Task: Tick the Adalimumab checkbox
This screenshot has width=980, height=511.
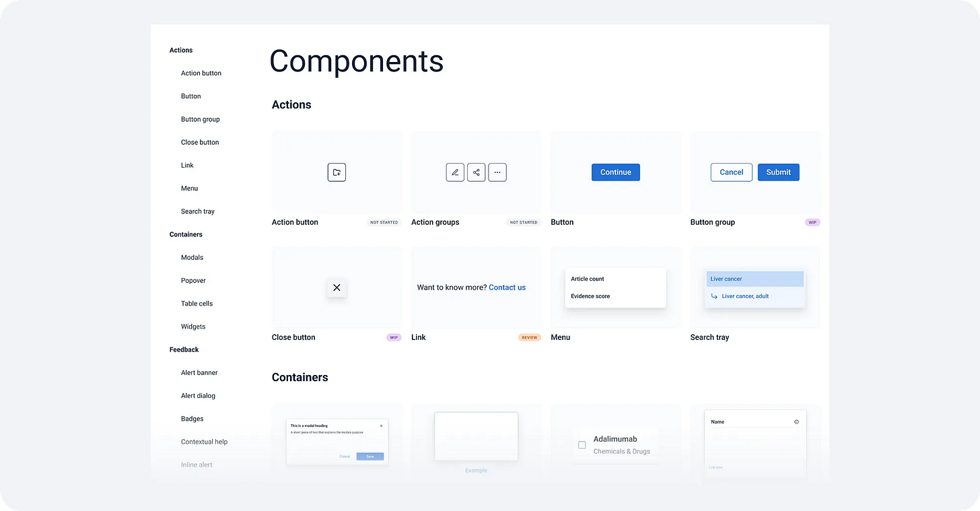Action: tap(582, 445)
